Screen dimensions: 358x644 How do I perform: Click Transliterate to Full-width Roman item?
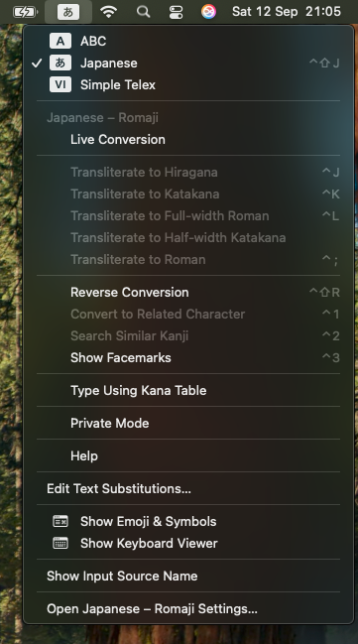[188, 215]
